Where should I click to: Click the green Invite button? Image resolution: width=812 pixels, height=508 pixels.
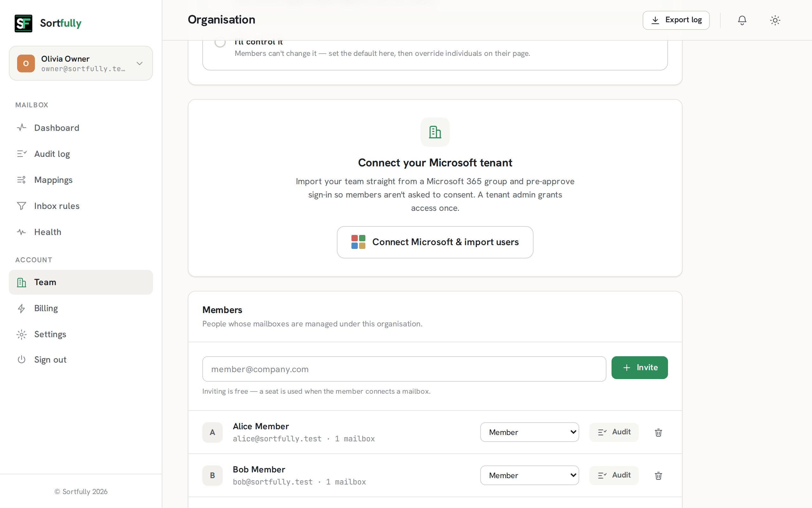point(639,368)
